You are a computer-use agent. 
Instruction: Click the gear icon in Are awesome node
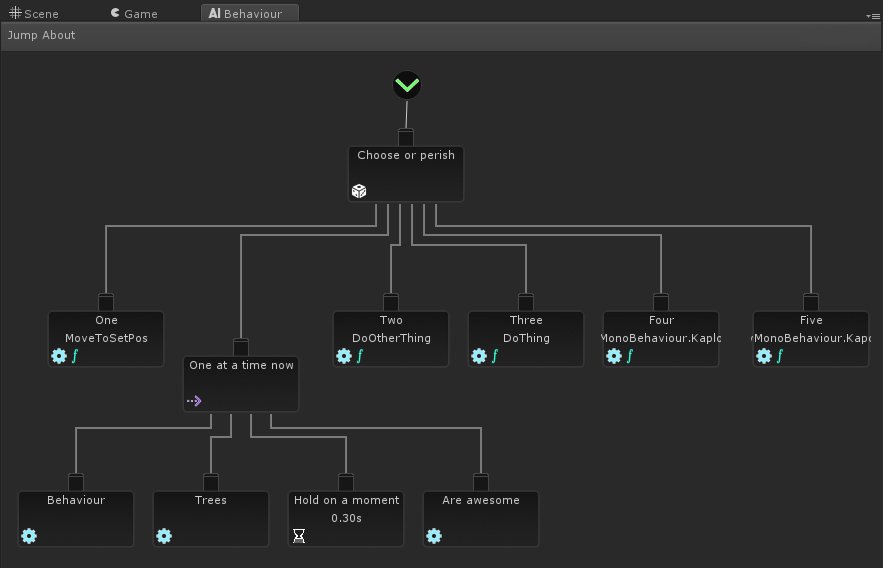click(x=434, y=536)
